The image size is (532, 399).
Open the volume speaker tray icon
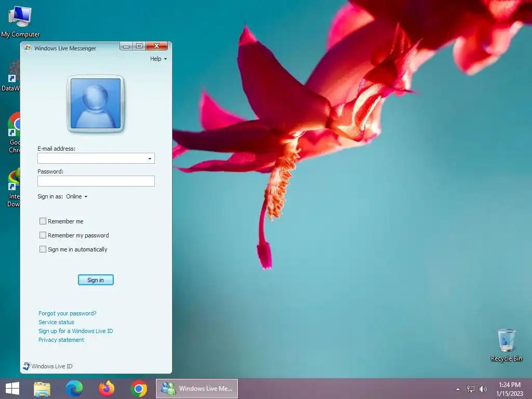(483, 389)
